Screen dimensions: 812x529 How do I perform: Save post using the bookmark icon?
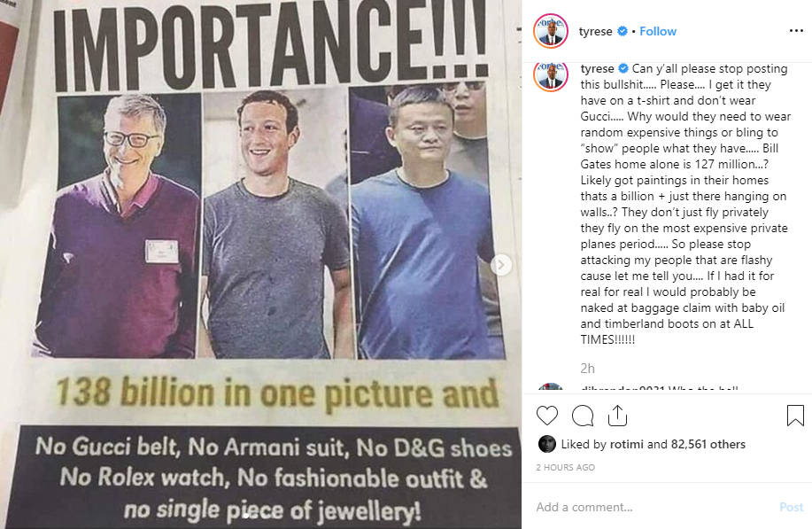[794, 416]
